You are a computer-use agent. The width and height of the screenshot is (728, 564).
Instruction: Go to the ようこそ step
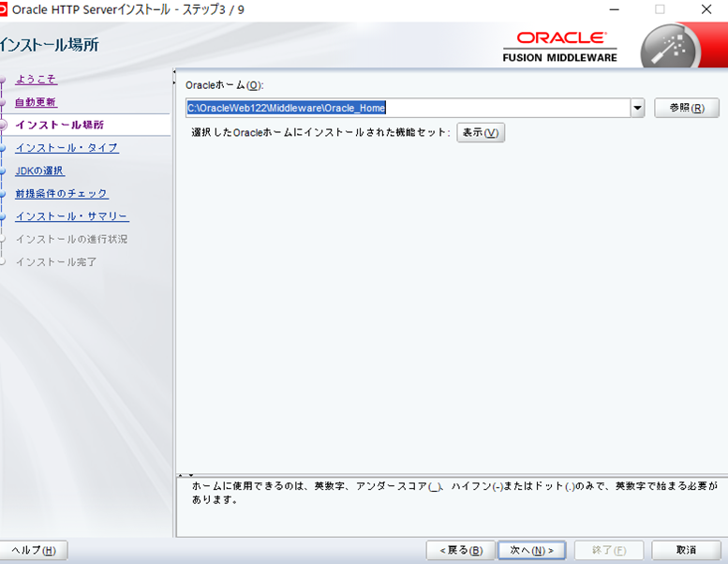pyautogui.click(x=36, y=80)
